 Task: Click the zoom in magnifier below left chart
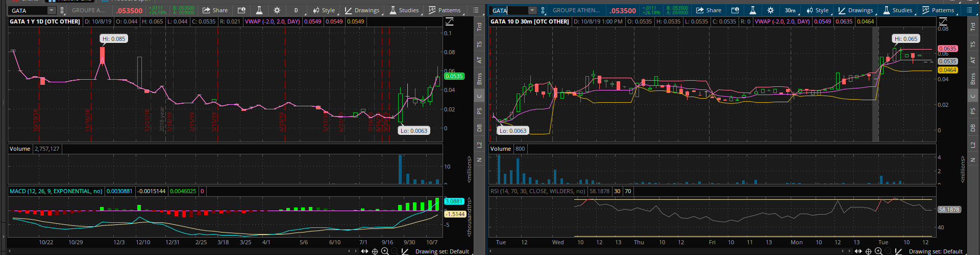pos(385,251)
